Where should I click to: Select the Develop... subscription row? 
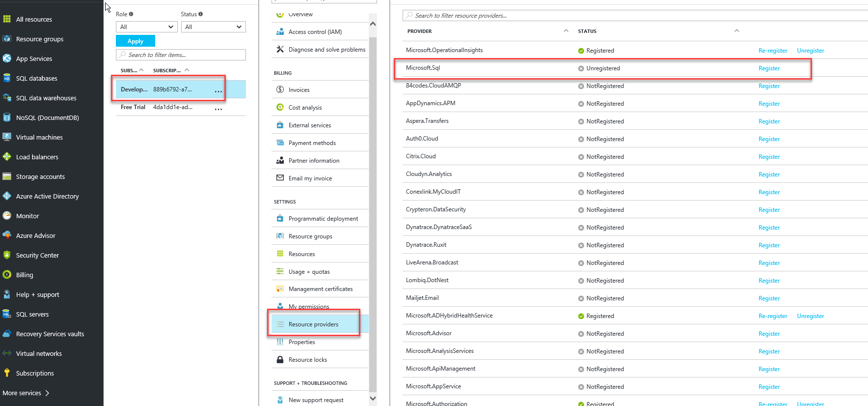[x=181, y=89]
